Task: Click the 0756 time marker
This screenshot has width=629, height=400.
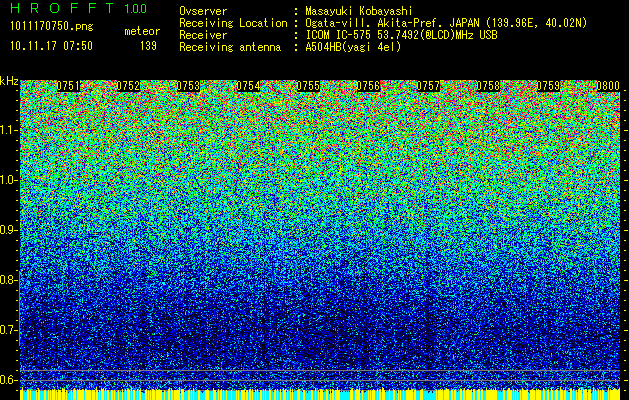Action: (x=368, y=86)
